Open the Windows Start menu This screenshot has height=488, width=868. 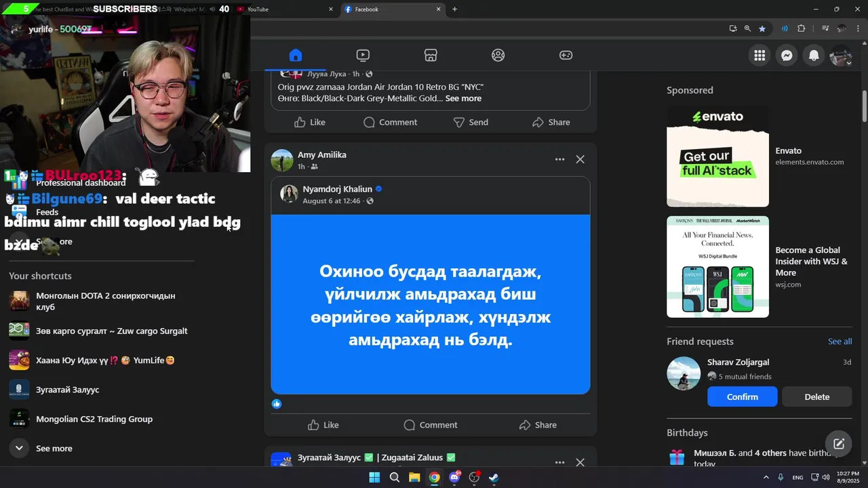[x=374, y=477]
